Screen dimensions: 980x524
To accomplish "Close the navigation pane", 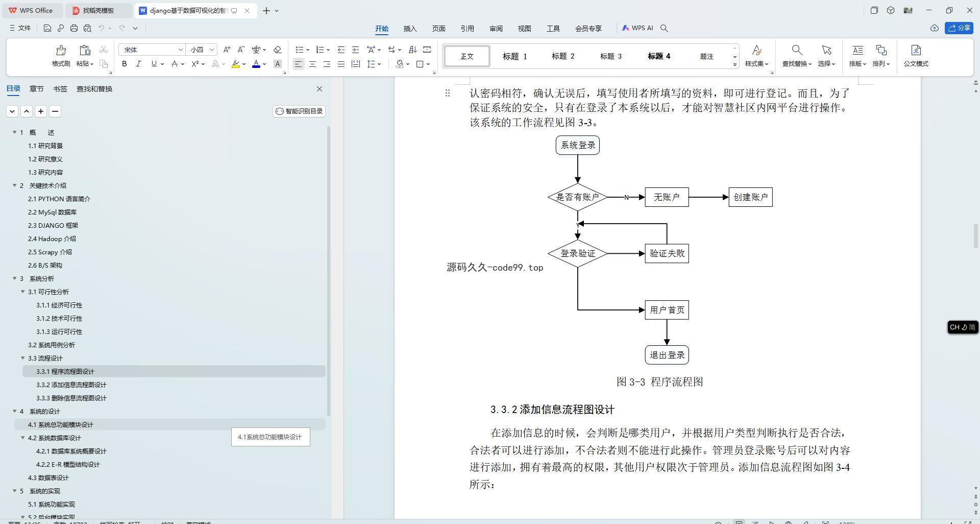I will click(320, 89).
